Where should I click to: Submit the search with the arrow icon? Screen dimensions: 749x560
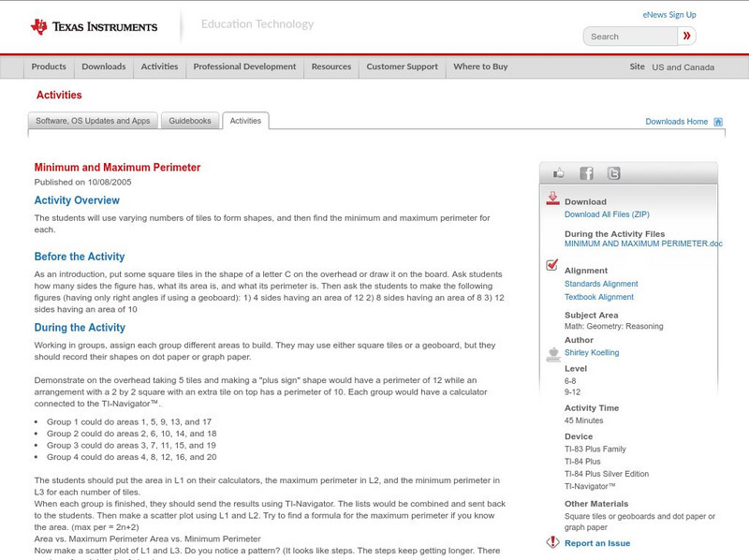pyautogui.click(x=686, y=36)
